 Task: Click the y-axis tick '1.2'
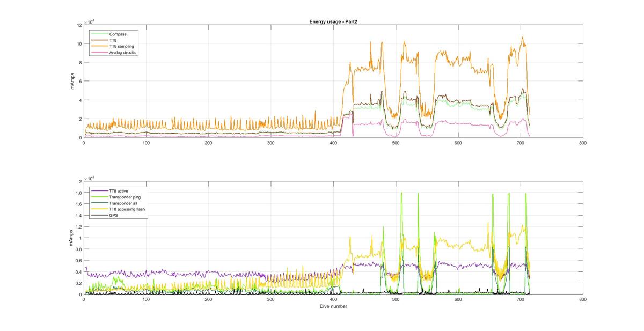click(78, 226)
